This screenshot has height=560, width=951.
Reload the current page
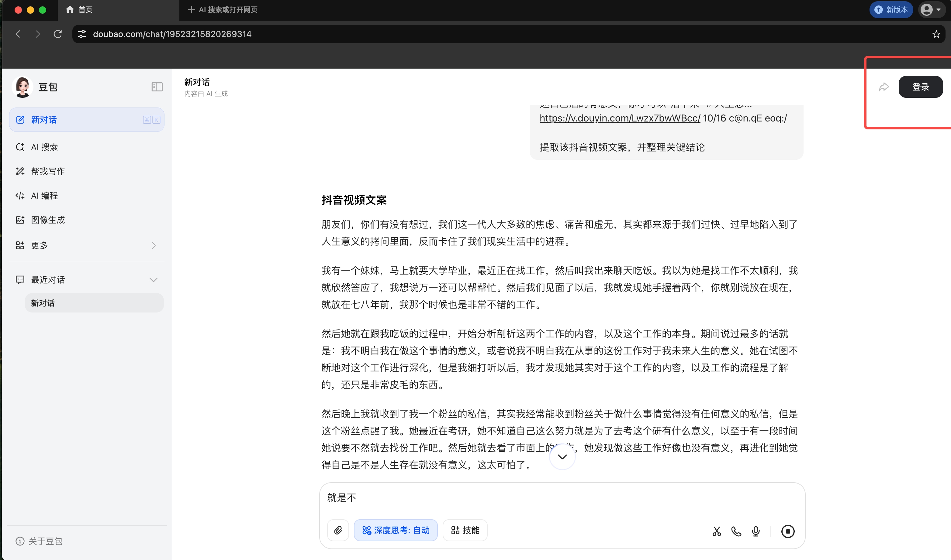tap(57, 34)
